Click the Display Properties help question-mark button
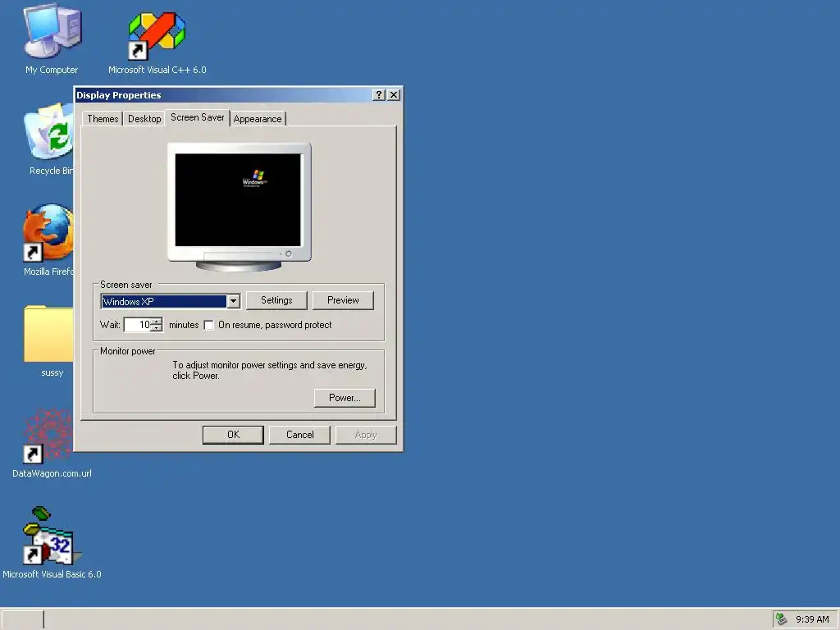Screen dimensions: 840x630 (379, 95)
